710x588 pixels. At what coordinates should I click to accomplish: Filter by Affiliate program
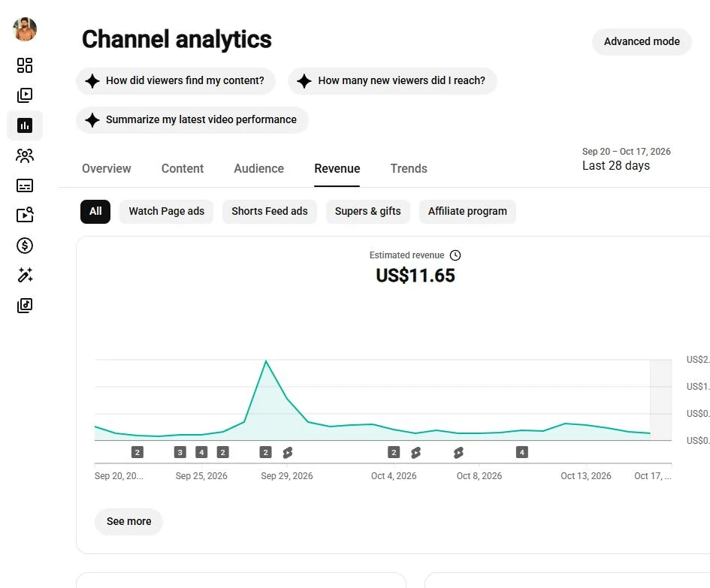[467, 211]
